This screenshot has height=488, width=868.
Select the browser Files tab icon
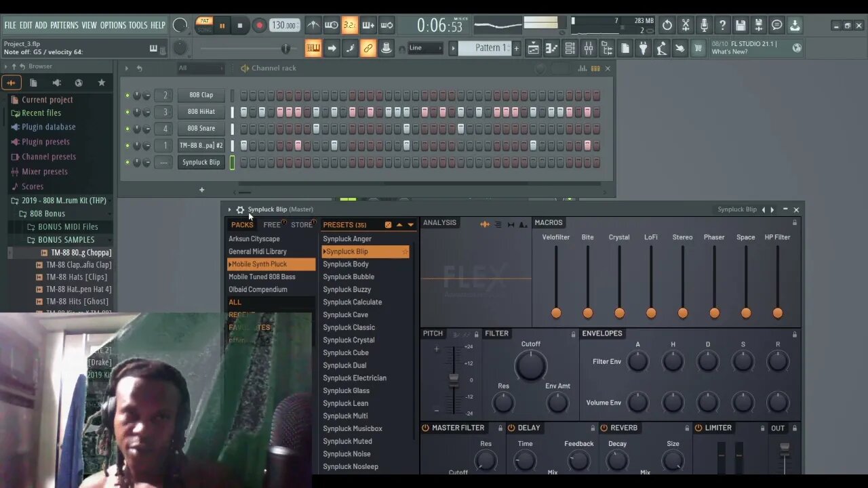click(33, 83)
